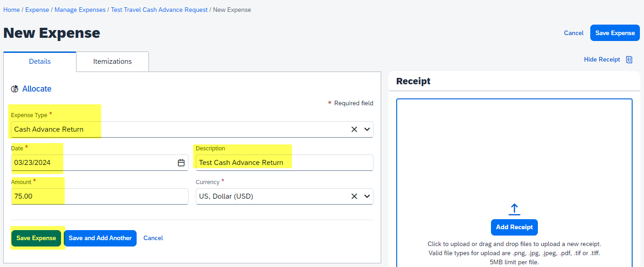
Task: Click the green Save Expense button
Action: point(36,238)
